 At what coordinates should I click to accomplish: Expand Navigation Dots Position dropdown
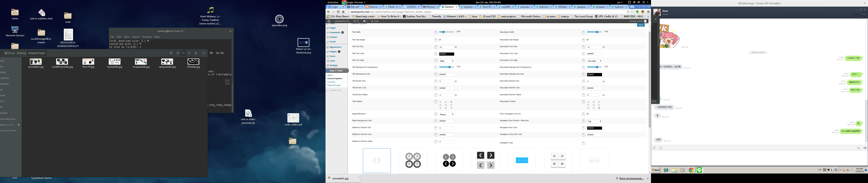point(594,121)
